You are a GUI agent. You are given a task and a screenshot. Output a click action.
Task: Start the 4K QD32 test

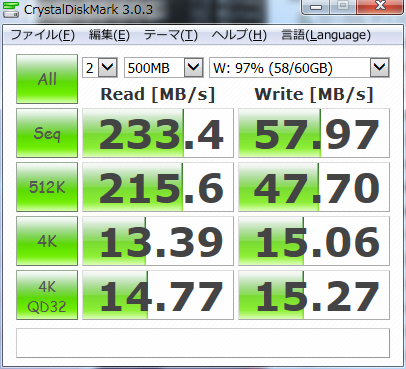47,295
